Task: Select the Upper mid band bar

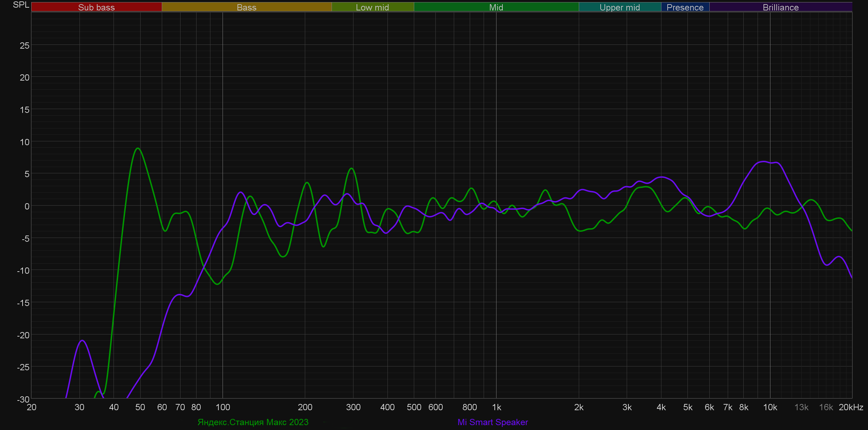Action: point(619,7)
